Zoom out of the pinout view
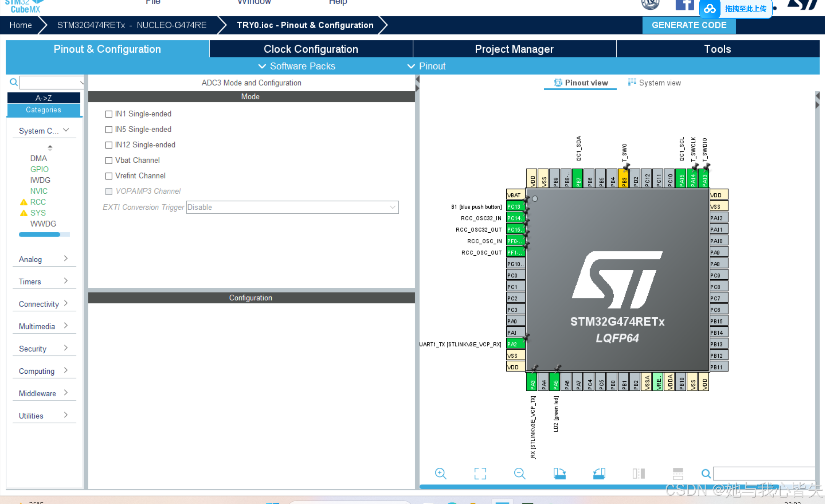The height and width of the screenshot is (504, 825). [520, 473]
